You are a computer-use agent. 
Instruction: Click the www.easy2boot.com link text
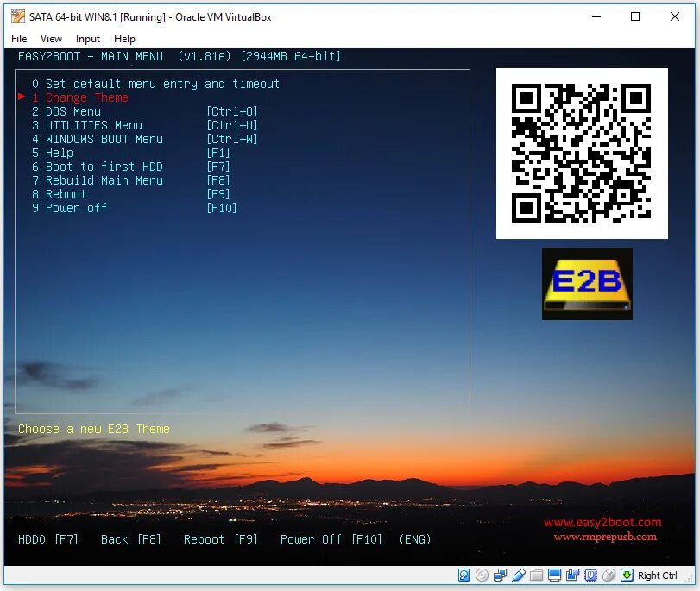point(602,522)
